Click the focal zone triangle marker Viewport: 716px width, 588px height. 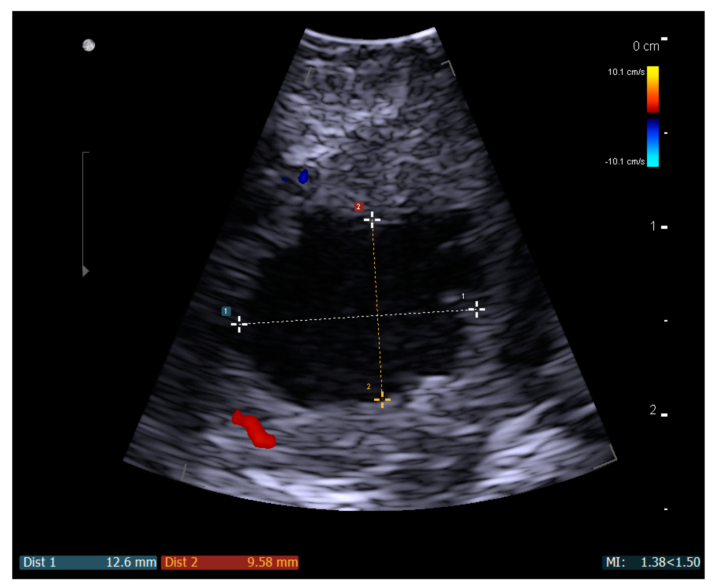(85, 271)
